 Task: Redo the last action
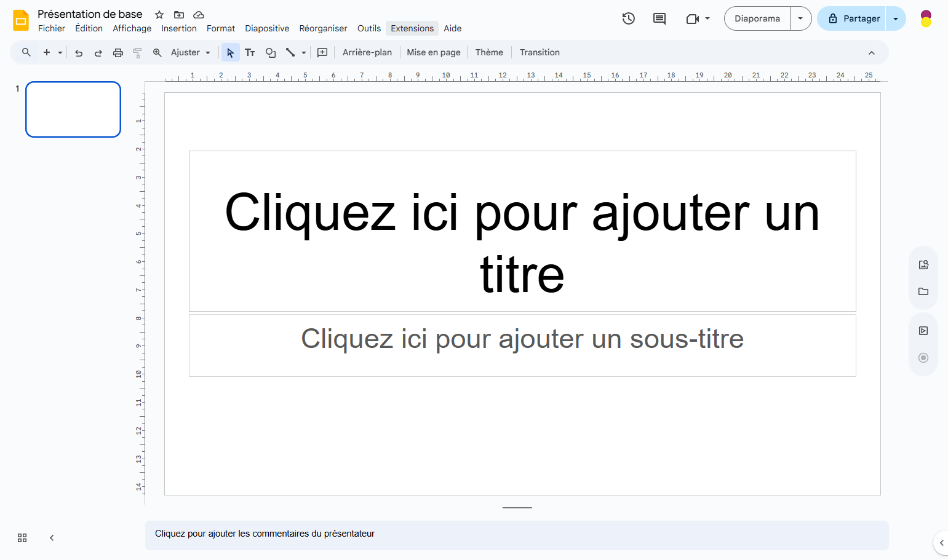[x=98, y=53]
